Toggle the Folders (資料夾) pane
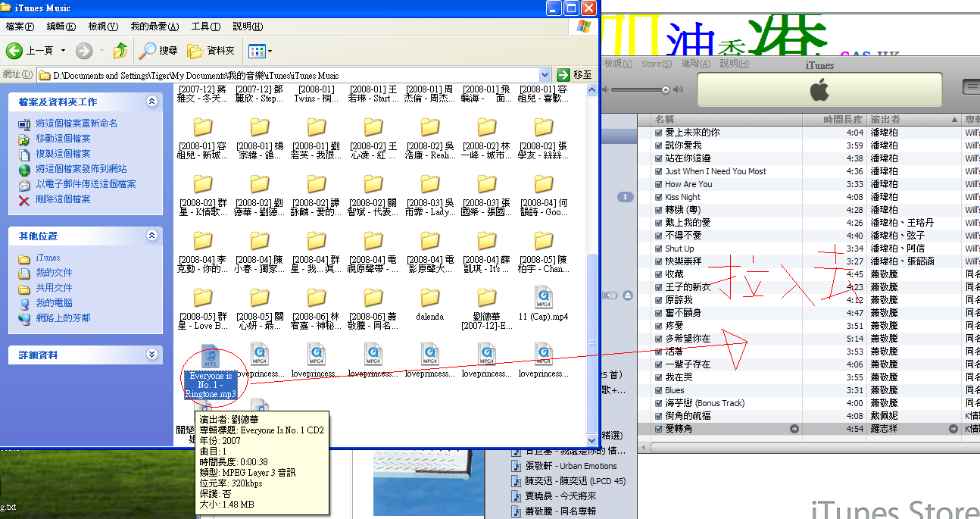This screenshot has height=519, width=980. point(211,51)
